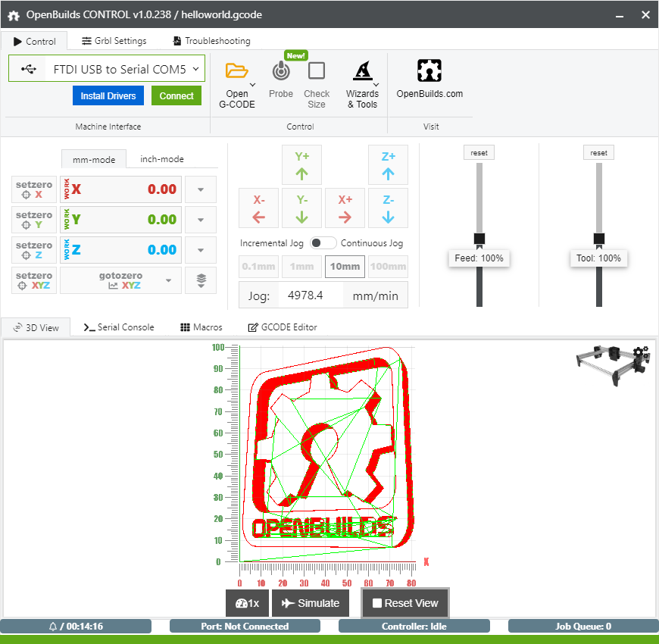
Task: Expand the X axis options dropdown arrow
Action: (x=201, y=189)
